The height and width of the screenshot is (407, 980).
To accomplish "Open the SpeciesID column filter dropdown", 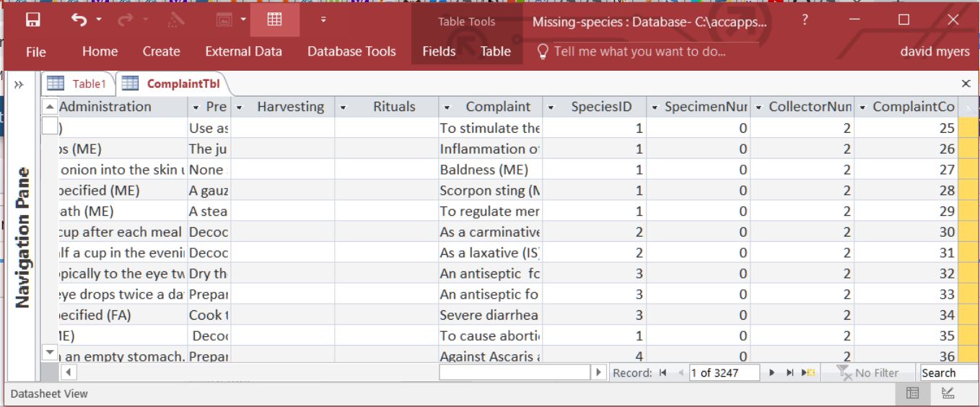I will (551, 108).
